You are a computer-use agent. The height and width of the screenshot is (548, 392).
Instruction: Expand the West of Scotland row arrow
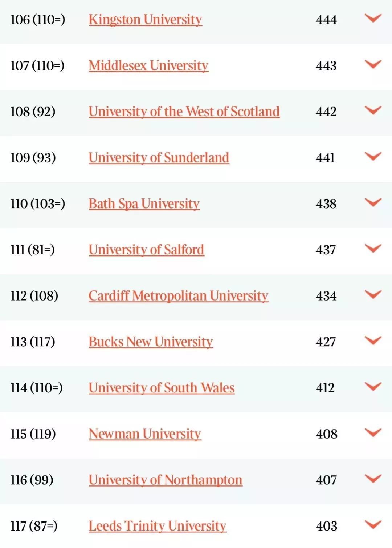click(373, 110)
